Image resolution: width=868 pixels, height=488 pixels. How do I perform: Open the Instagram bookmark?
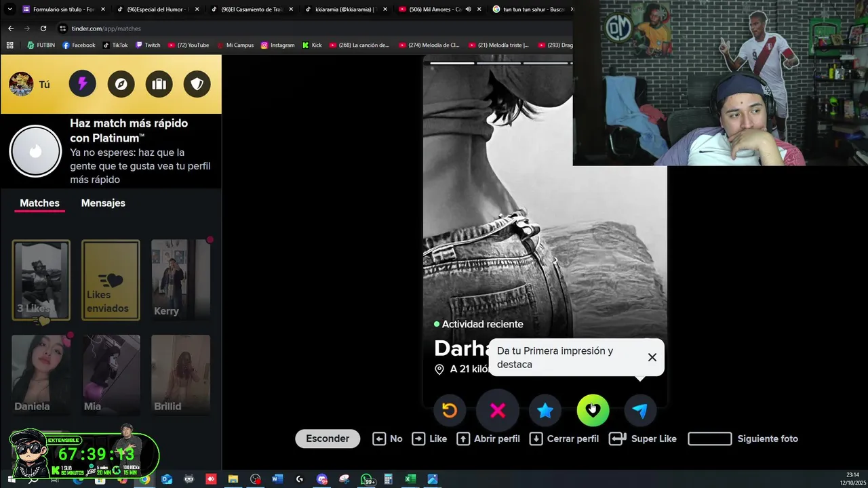click(x=278, y=45)
